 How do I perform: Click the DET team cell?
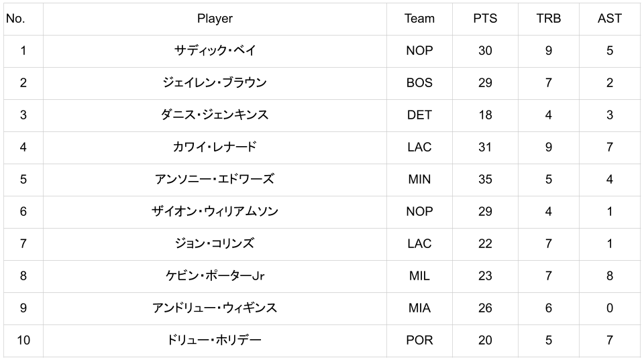pos(419,115)
